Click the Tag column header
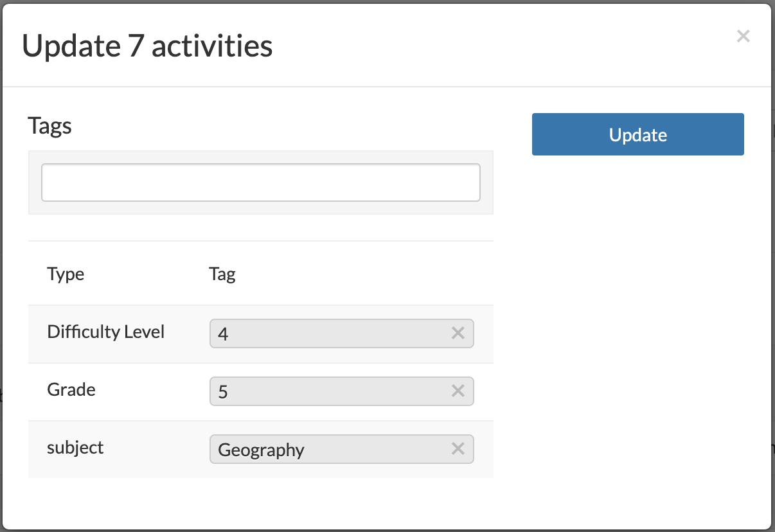The height and width of the screenshot is (532, 775). point(222,274)
